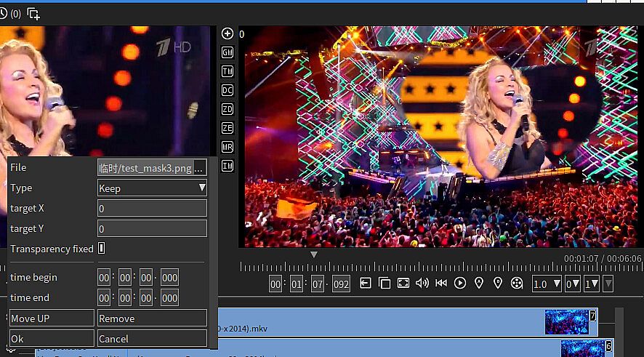644x357 pixels.
Task: Toggle the Transparency fixed checkbox
Action: 102,249
